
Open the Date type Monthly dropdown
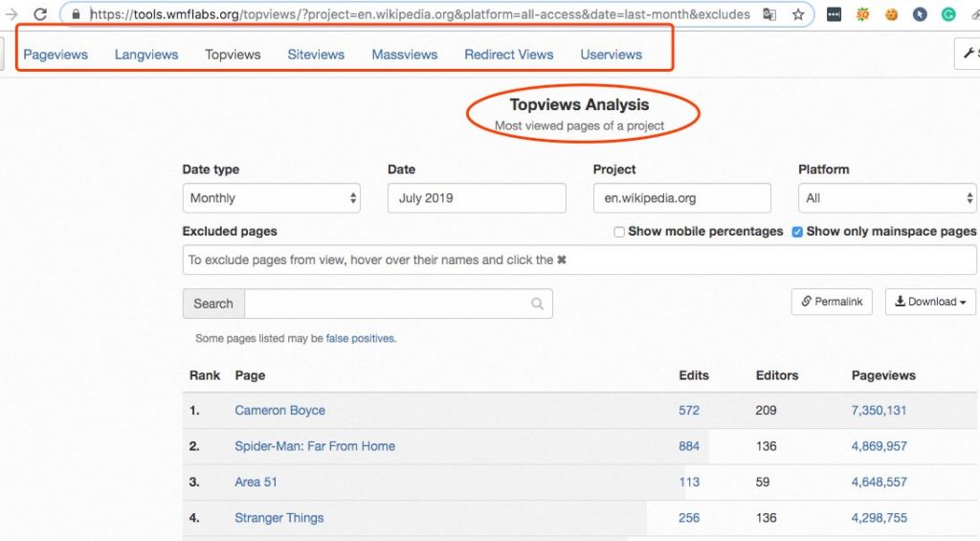point(271,198)
